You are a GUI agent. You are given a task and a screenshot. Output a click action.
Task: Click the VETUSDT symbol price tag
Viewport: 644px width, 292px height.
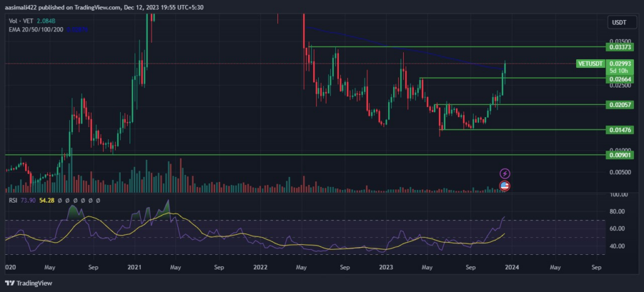(591, 64)
